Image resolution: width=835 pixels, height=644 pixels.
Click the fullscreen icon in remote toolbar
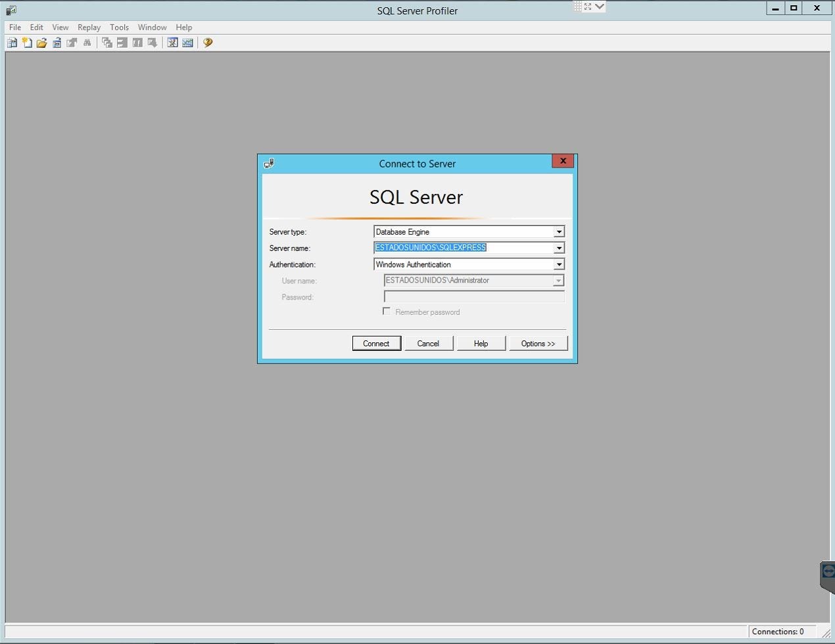588,7
